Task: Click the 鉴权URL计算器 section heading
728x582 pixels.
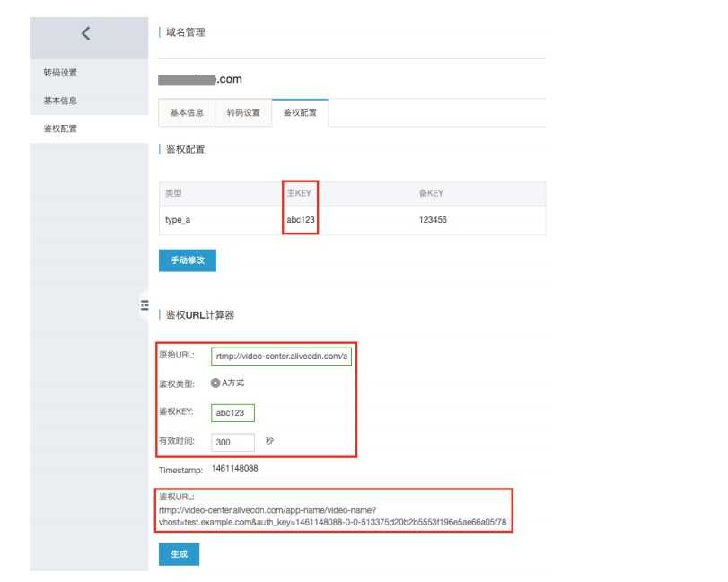Action: [x=199, y=315]
